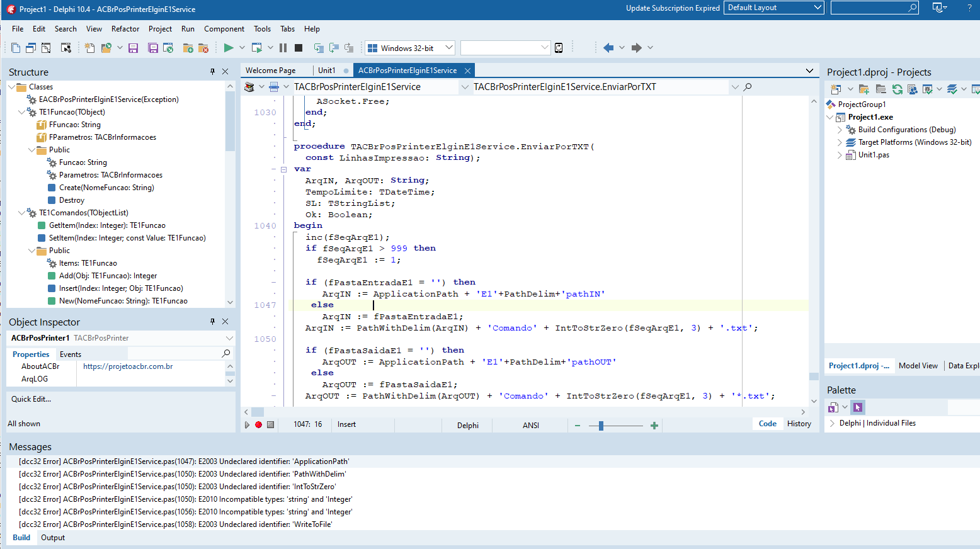Open the Model View tab

pos(918,366)
